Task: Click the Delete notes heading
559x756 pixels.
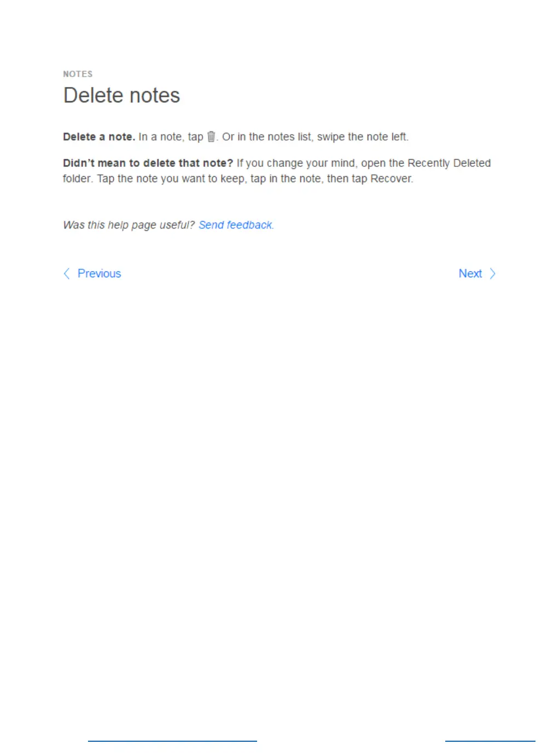Action: pos(121,95)
